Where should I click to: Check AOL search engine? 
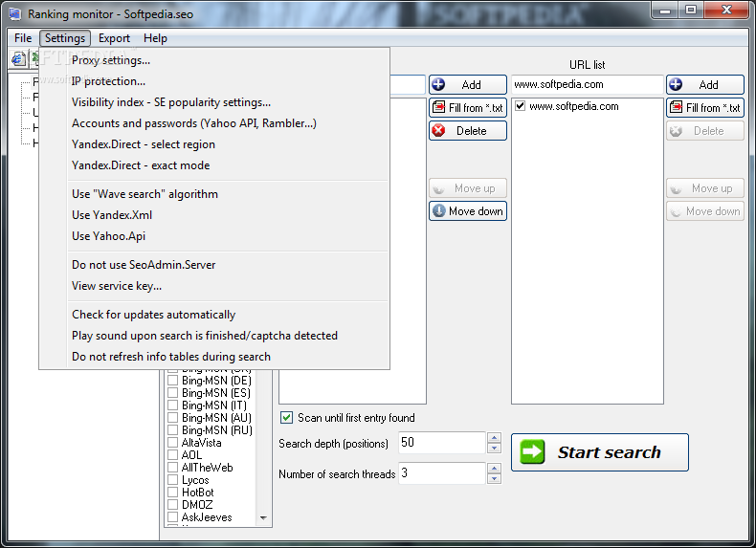coord(172,455)
